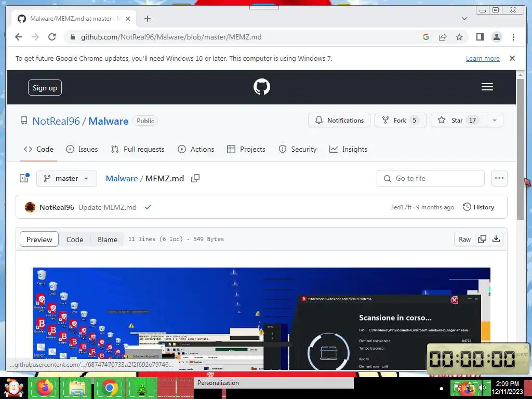
Task: Switch to the Insights tab
Action: (349, 149)
